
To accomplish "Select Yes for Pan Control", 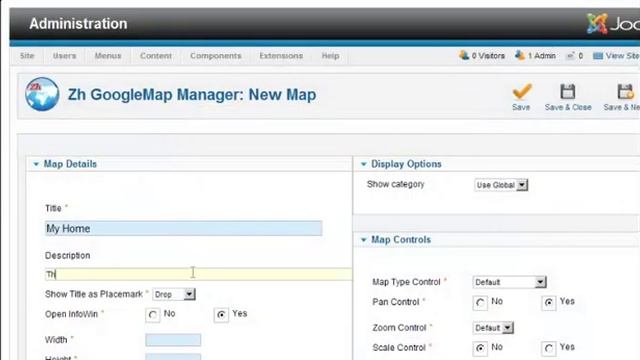I will coord(549,303).
